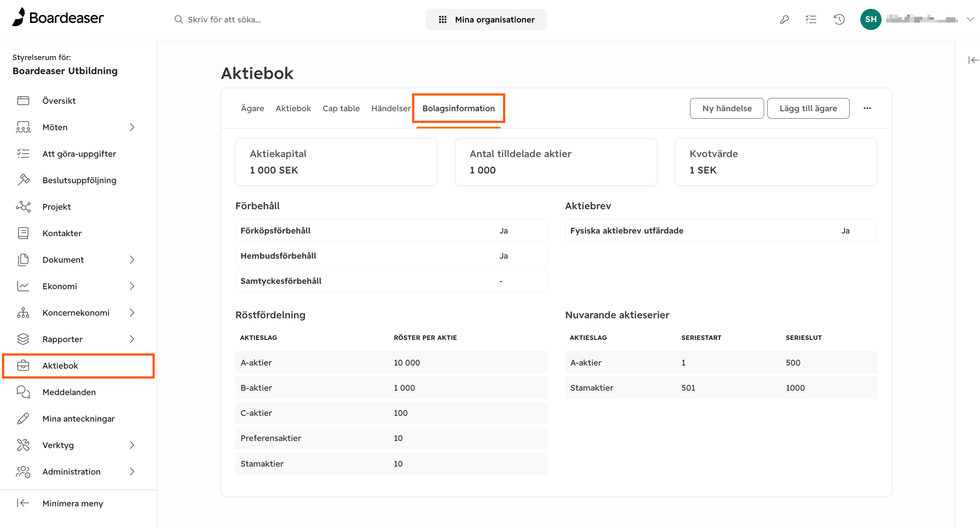Click the Meddelanden chat bubbles icon

[x=23, y=392]
